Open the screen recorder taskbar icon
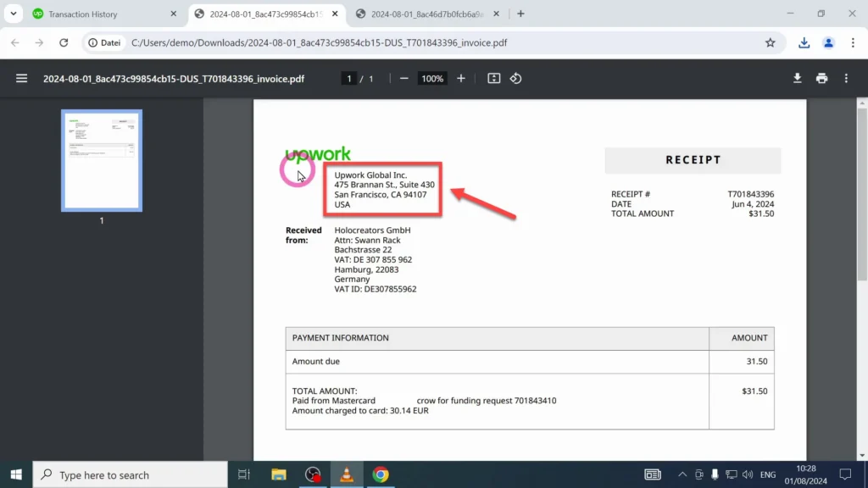868x488 pixels. (x=313, y=474)
